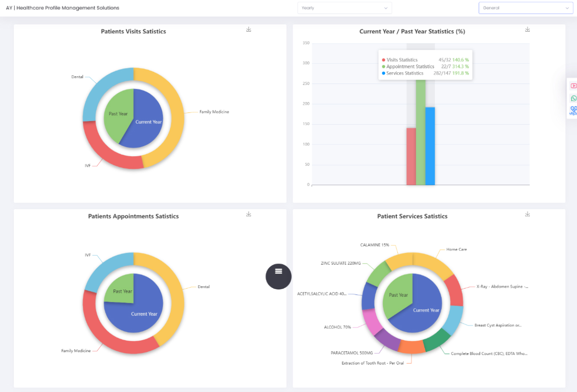
Task: Click the blue heart logo icon
Action: (573, 111)
